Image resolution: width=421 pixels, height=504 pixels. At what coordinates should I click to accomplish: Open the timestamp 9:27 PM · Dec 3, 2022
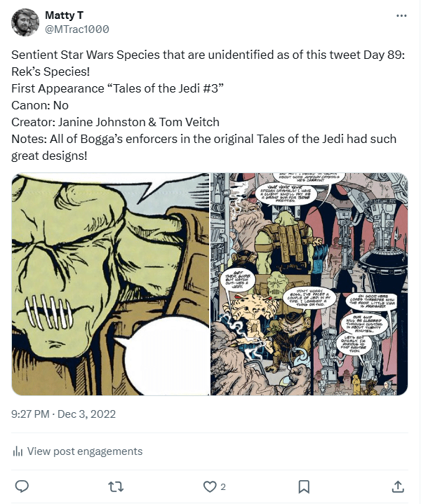click(x=63, y=414)
